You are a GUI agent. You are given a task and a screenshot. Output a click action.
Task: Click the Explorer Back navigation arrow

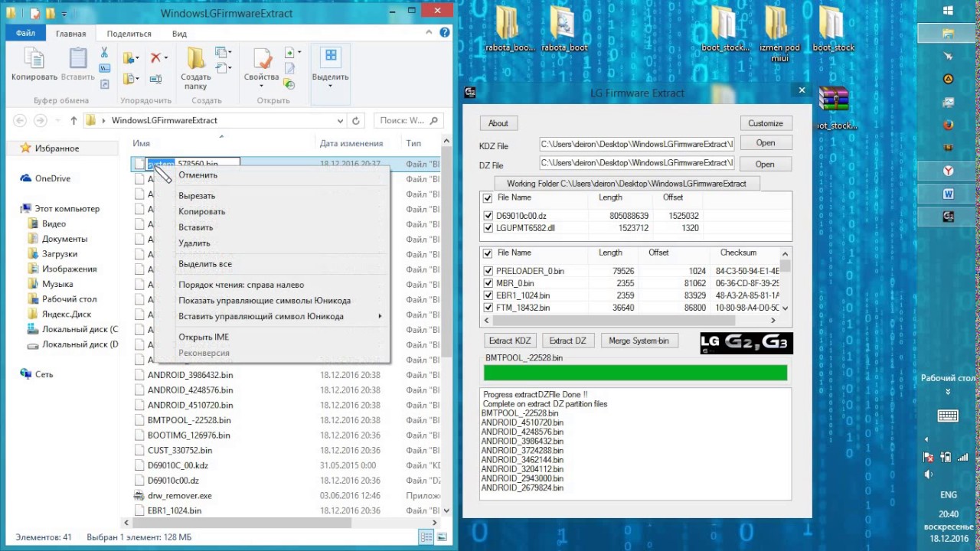click(20, 121)
